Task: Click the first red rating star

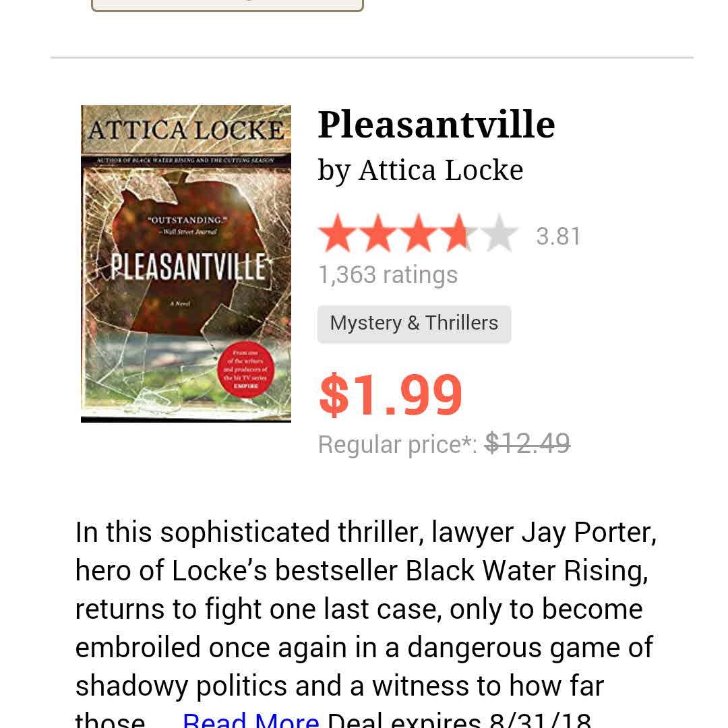Action: tap(338, 234)
